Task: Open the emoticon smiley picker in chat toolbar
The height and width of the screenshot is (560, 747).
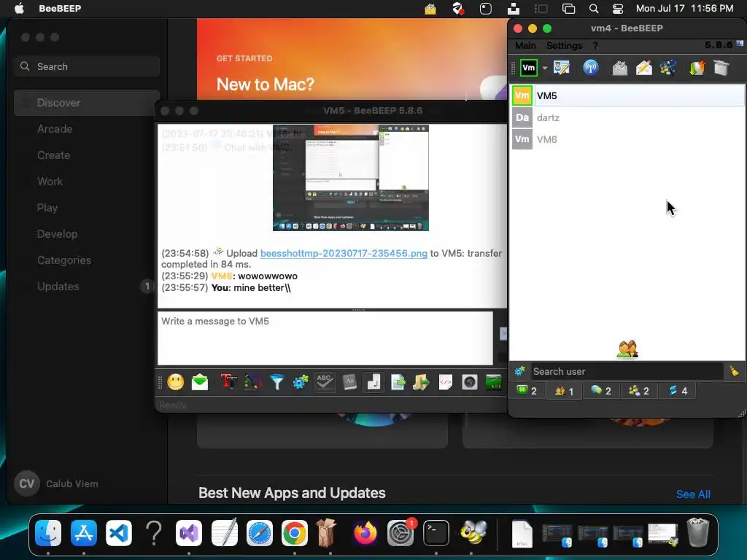Action: click(x=175, y=382)
